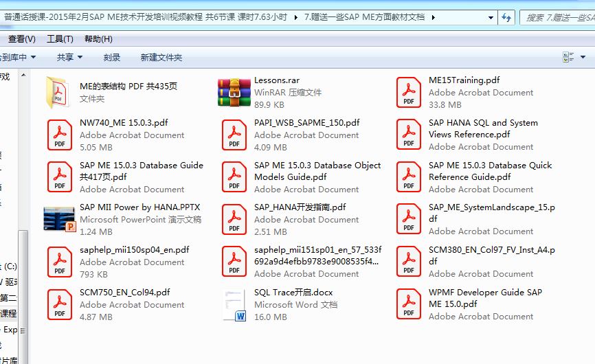Click the 刻录 toolbar button
595x364 pixels.
(x=111, y=57)
